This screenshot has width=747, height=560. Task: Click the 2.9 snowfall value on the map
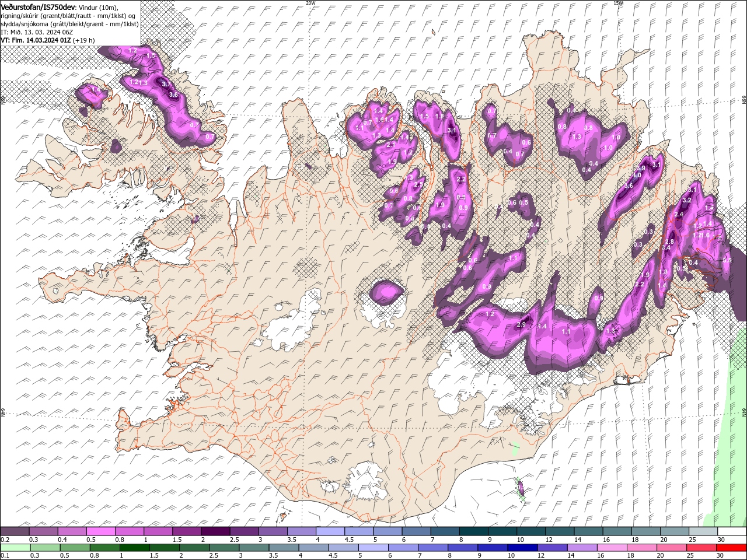521,324
